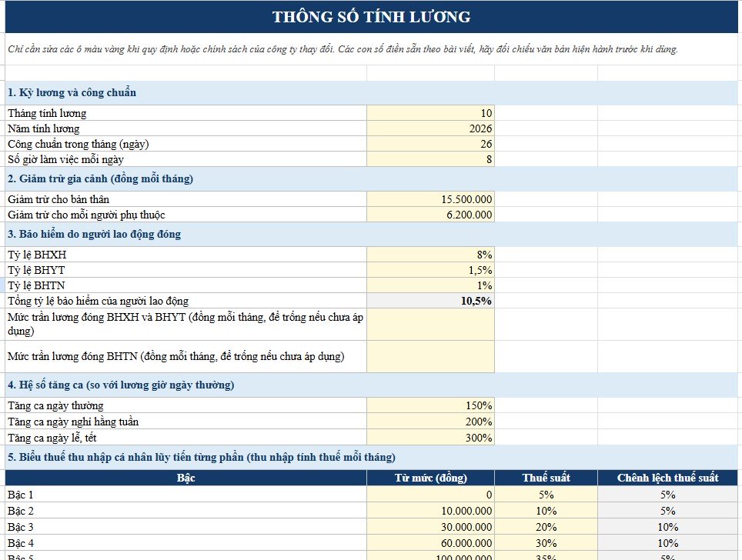The width and height of the screenshot is (742, 560).
Task: Select the title cell "THÔNG SỐ TÍNH LƯƠNG"
Action: point(372,17)
